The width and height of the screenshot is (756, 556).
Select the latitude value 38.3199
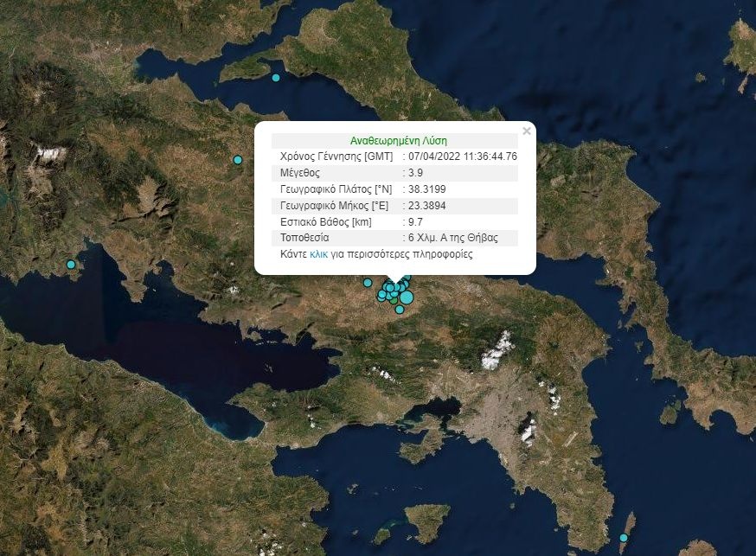[426, 189]
